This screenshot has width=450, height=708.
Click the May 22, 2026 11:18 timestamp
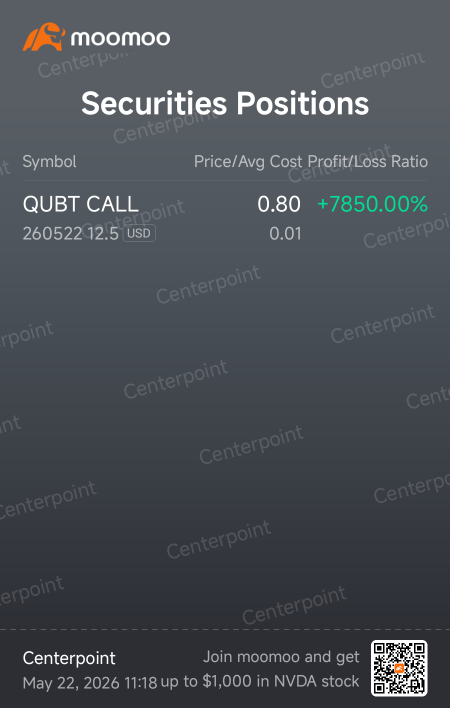90,683
